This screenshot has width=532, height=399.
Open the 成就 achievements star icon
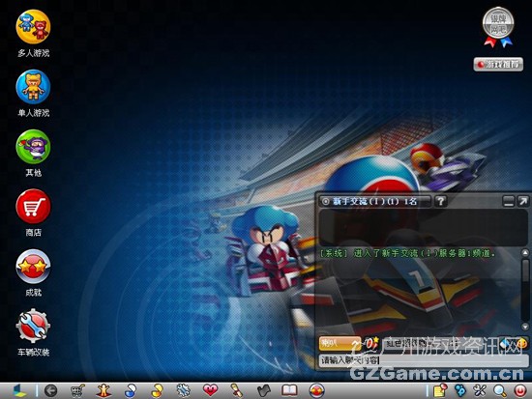pos(33,266)
